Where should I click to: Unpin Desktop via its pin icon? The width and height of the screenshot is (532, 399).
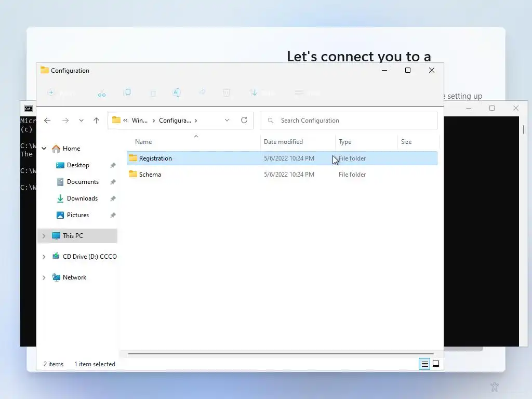point(113,165)
